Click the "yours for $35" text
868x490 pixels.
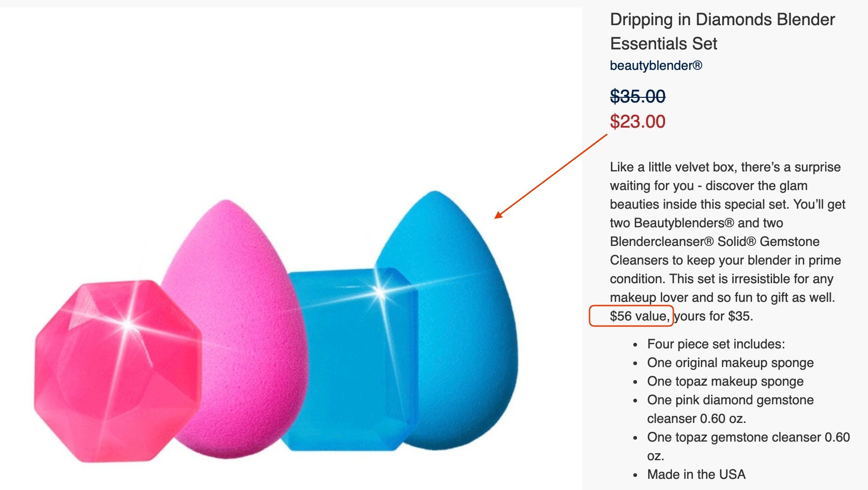(714, 316)
